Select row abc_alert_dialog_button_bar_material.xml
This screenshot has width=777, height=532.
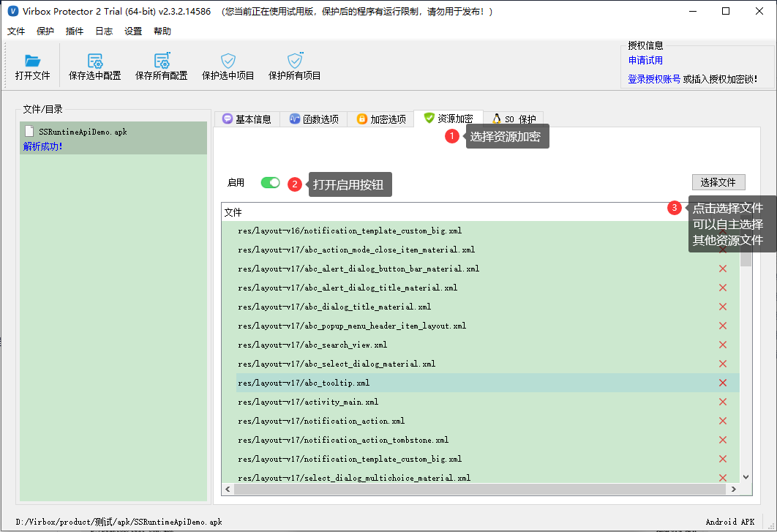pyautogui.click(x=487, y=269)
